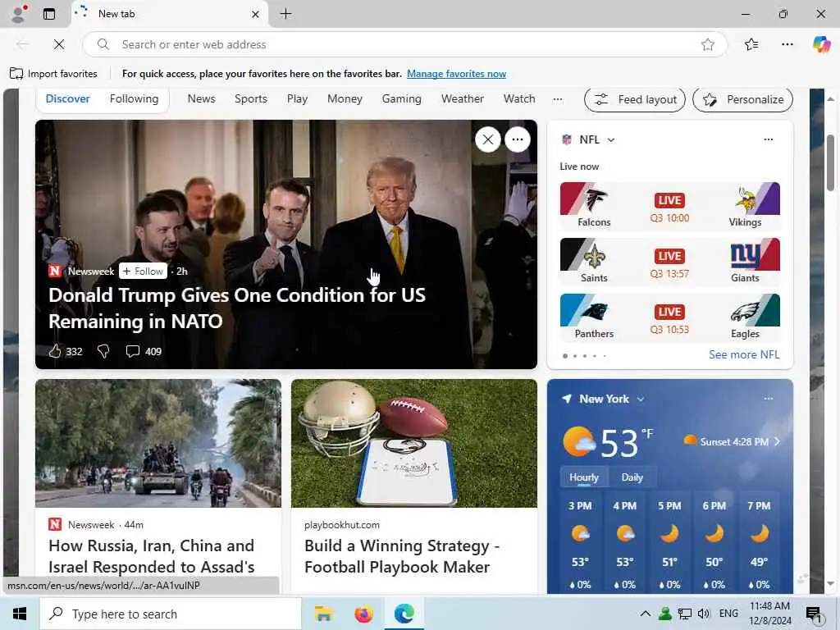Open more options on Trump NATO story
This screenshot has width=840, height=630.
[518, 139]
